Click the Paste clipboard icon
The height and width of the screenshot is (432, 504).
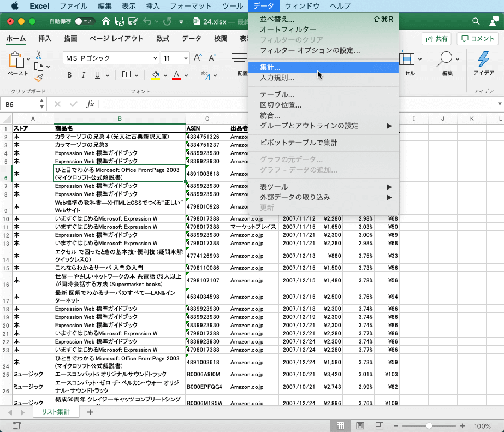pyautogui.click(x=16, y=60)
